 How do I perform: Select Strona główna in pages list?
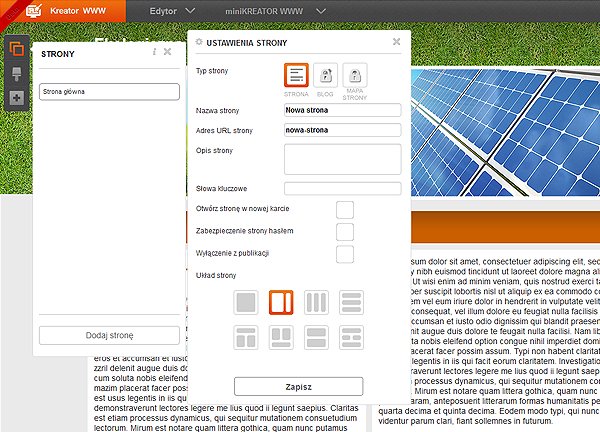pos(109,92)
